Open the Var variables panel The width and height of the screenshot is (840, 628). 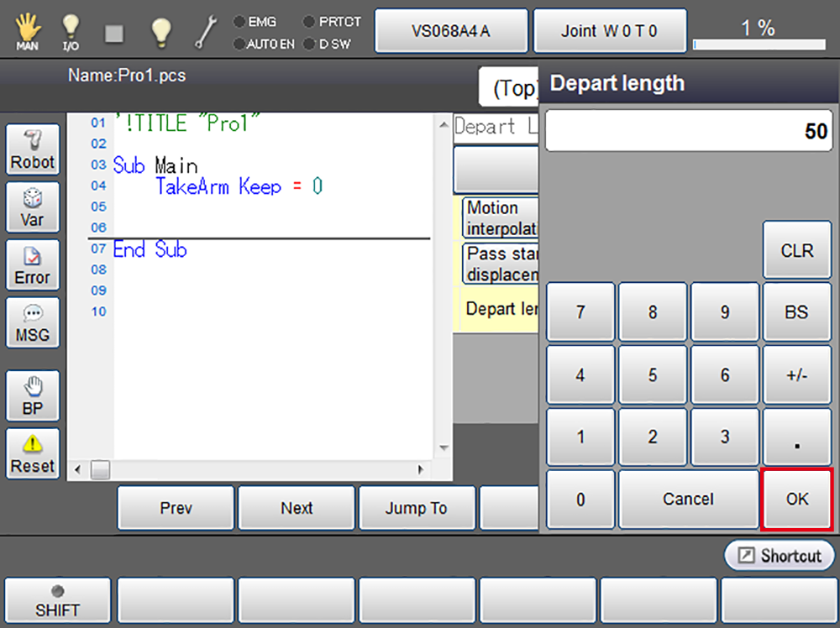(33, 208)
